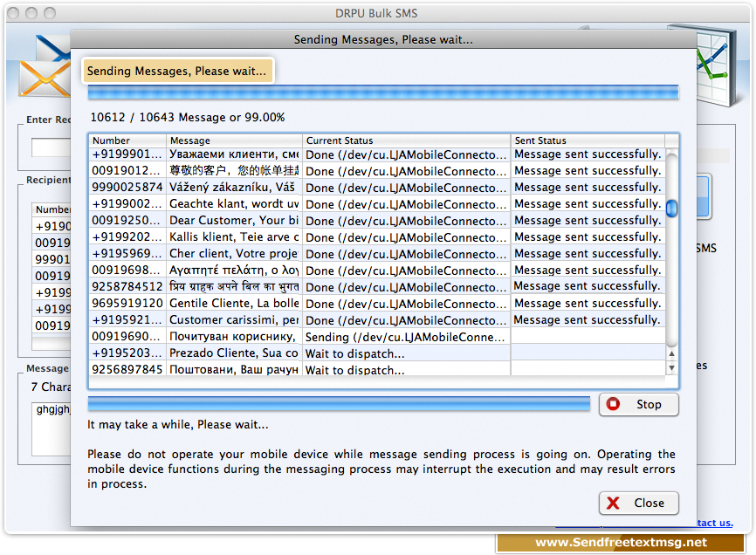Click the Chinese message cell
Image resolution: width=756 pixels, height=555 pixels.
(x=234, y=170)
